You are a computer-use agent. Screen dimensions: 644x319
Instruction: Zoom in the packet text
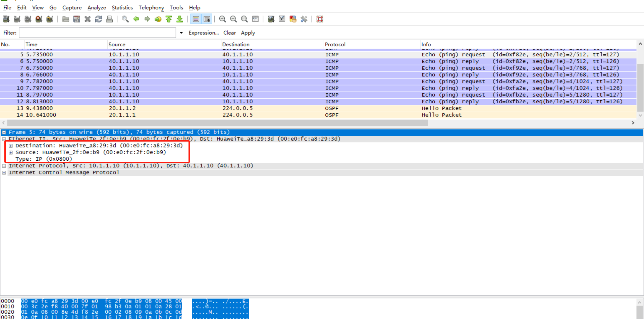(222, 19)
